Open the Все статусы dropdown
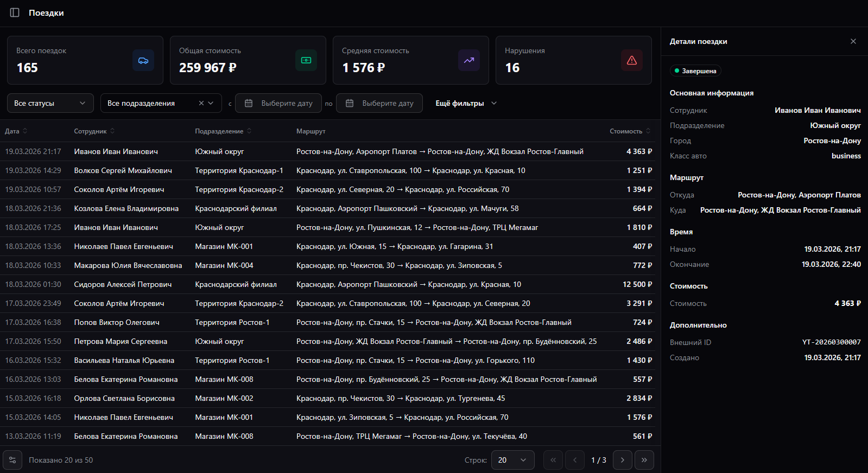Viewport: 868px width, 473px height. 50,103
